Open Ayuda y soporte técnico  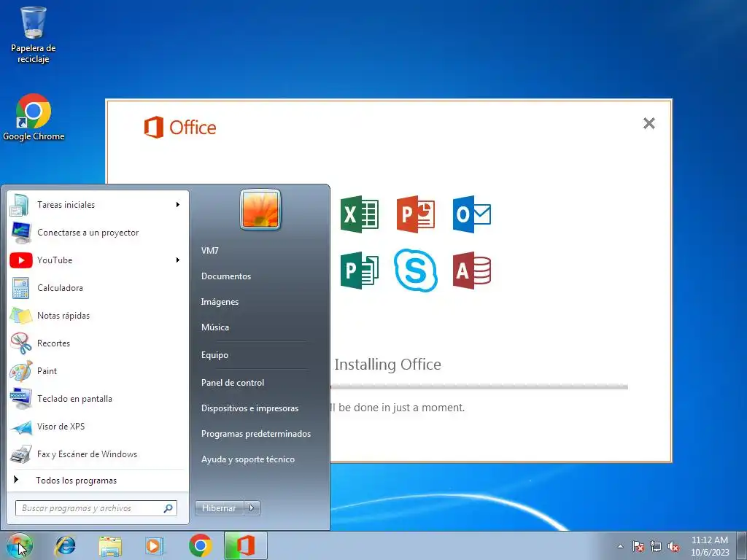pos(248,459)
